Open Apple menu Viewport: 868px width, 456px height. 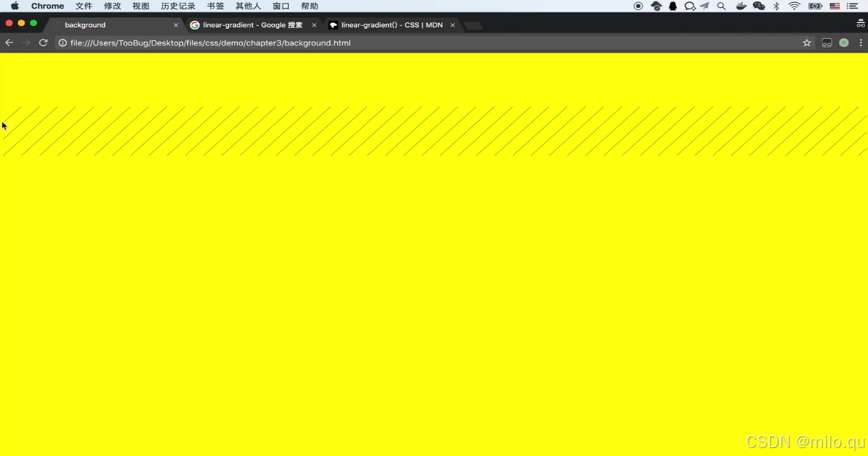(x=14, y=6)
